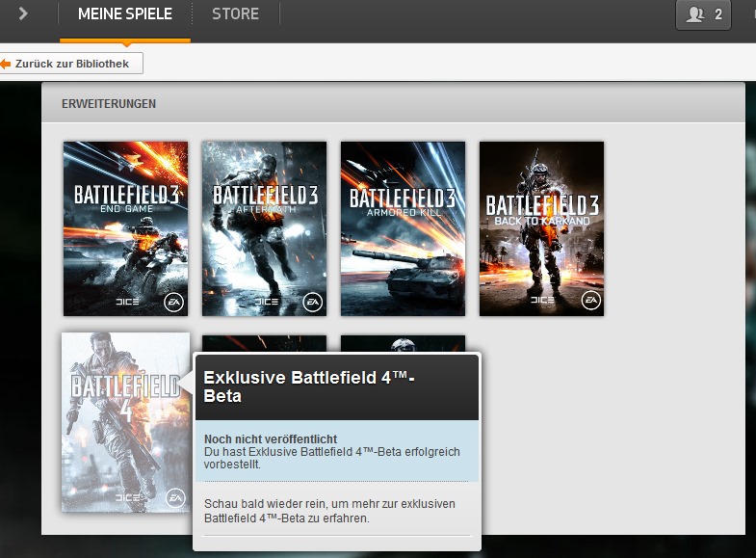Open Battlefield 3 Aftermath expansion tile
This screenshot has height=558, width=756.
[x=264, y=228]
